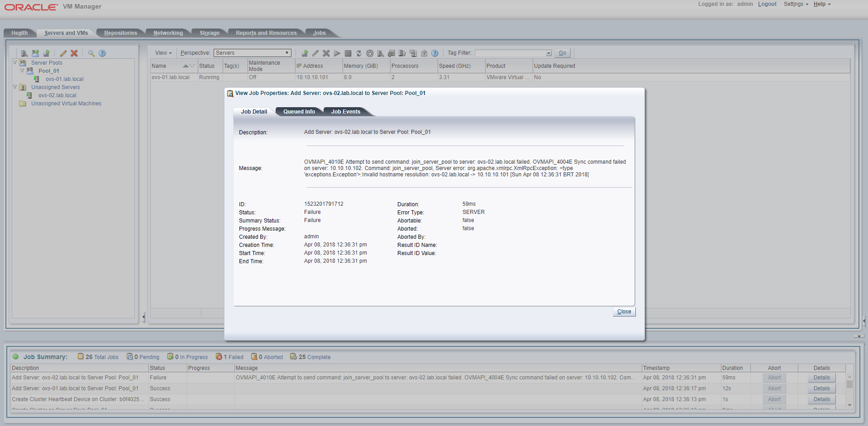Viewport: 868px width, 426px height.
Task: Close the View Job Properties dialog
Action: [x=624, y=312]
